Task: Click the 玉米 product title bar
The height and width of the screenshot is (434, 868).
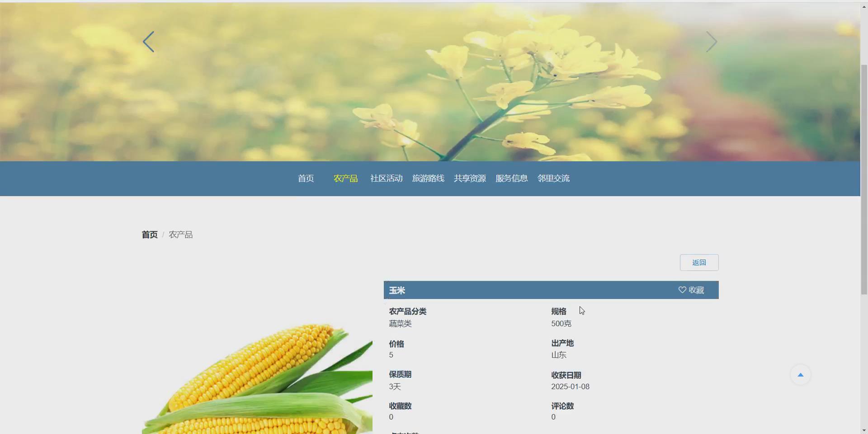Action: point(497,290)
